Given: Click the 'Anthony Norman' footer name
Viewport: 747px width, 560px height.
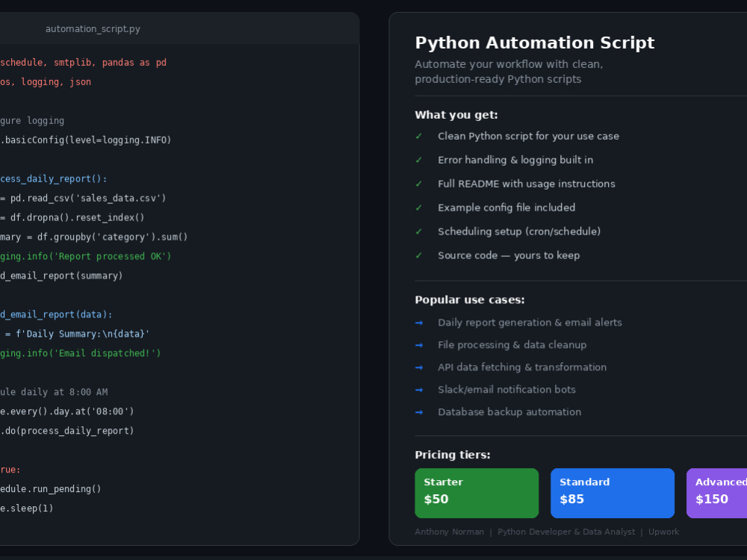Looking at the screenshot, I should 449,532.
